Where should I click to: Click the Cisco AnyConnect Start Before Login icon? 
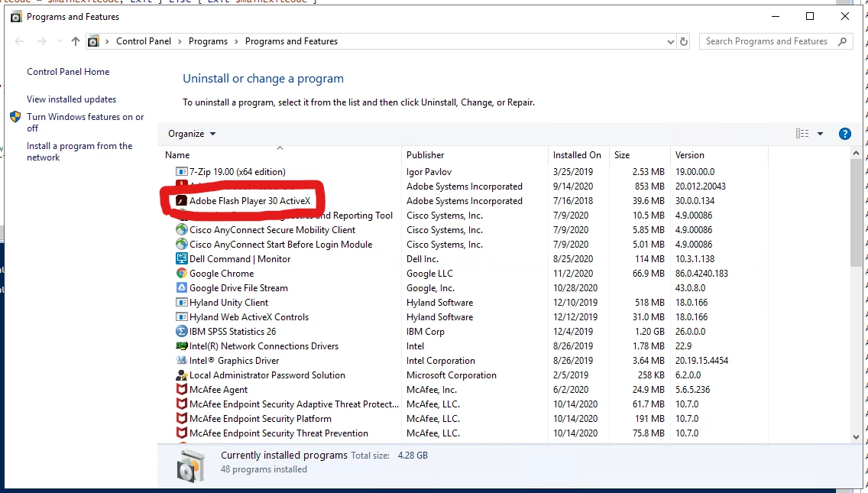pos(182,244)
